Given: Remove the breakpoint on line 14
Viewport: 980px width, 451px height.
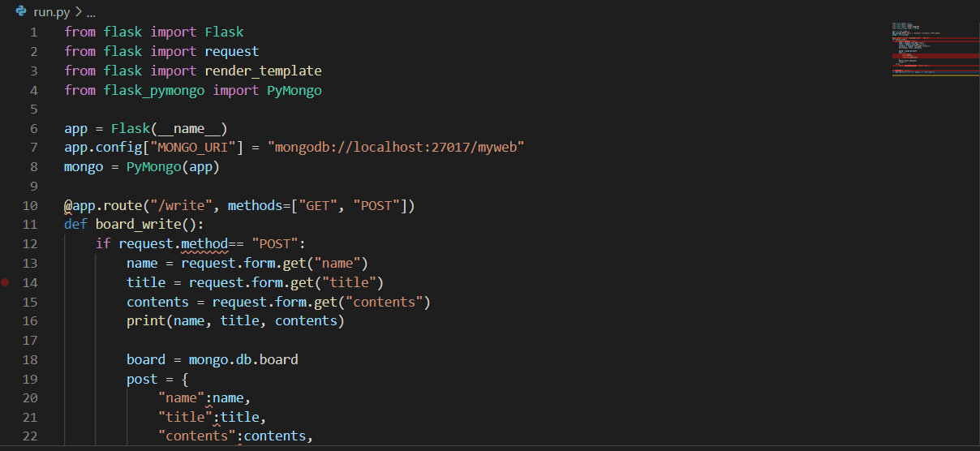Looking at the screenshot, I should [x=6, y=282].
